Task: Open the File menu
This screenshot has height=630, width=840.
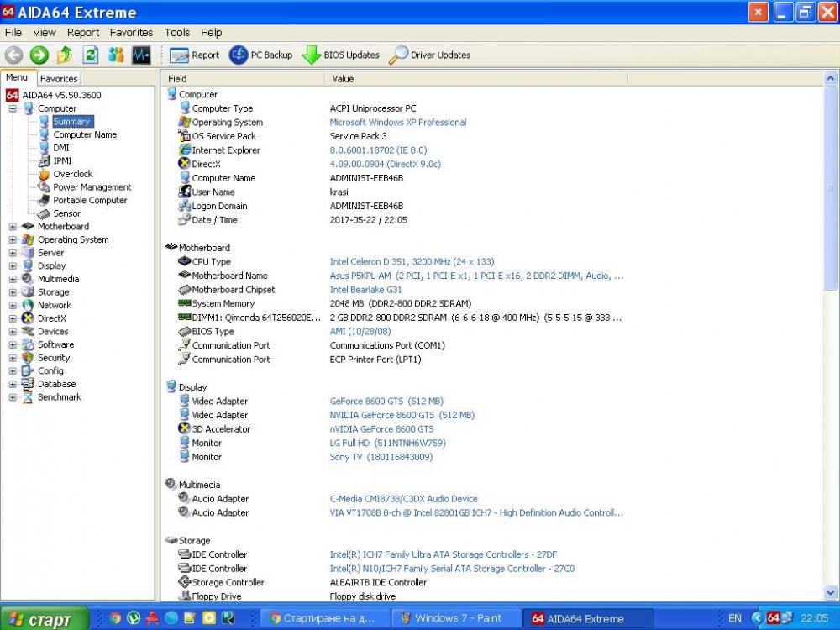Action: click(x=13, y=33)
